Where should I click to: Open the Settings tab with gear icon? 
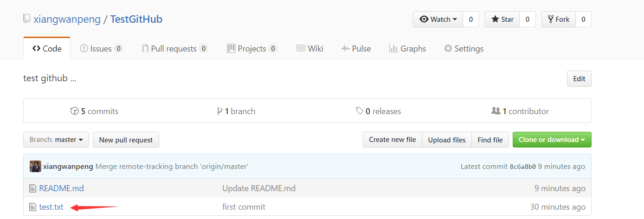(x=463, y=49)
